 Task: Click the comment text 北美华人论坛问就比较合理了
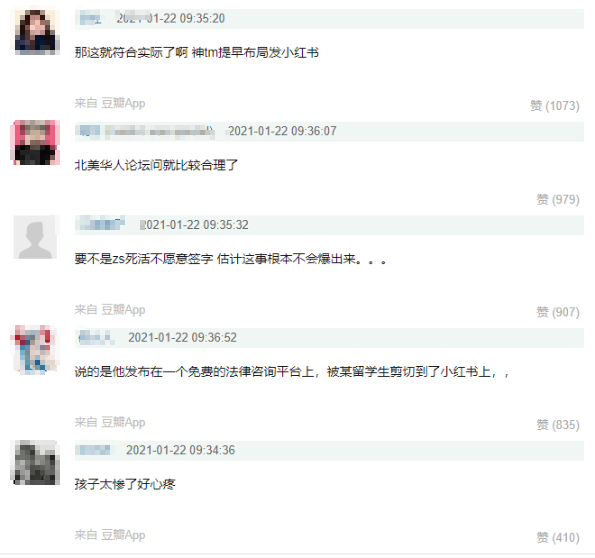coord(156,165)
